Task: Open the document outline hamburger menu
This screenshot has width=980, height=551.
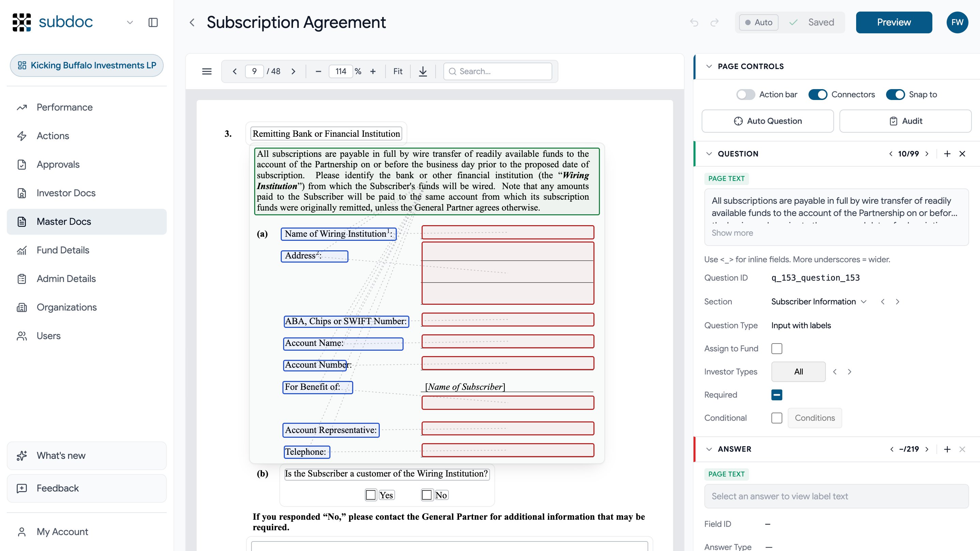Action: click(207, 71)
